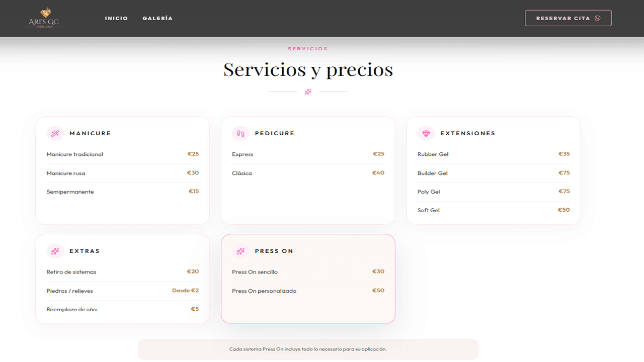Click Press On personalizado
Image resolution: width=644 pixels, height=362 pixels.
[x=308, y=291]
